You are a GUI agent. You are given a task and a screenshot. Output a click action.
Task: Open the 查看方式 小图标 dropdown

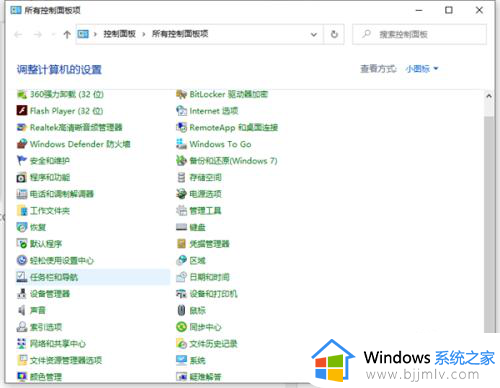coord(422,69)
